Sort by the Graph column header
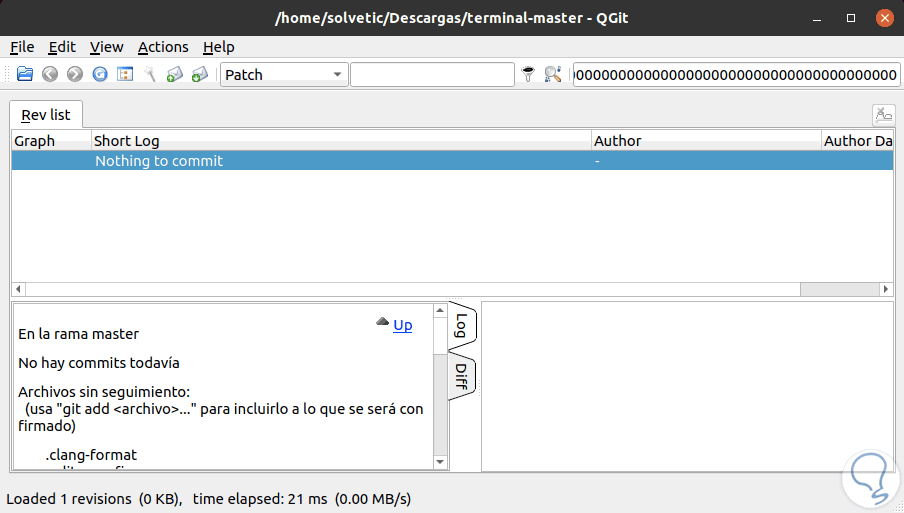Image resolution: width=904 pixels, height=513 pixels. (x=51, y=141)
